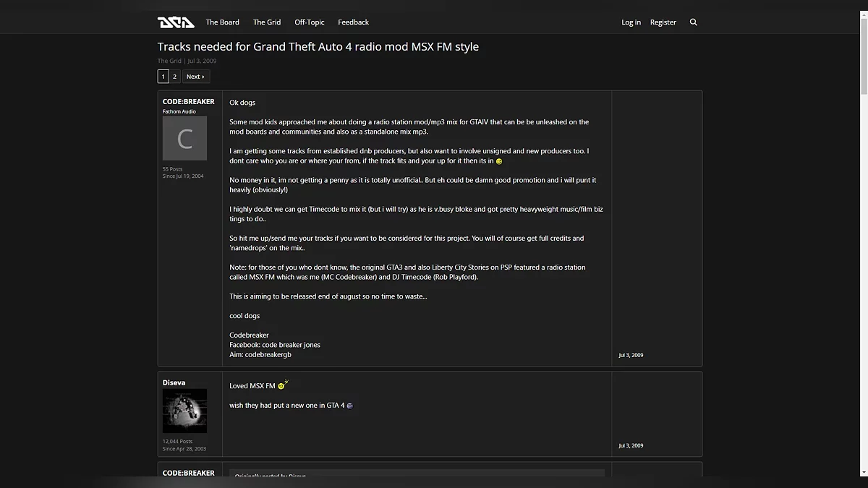The width and height of the screenshot is (868, 488).
Task: Open Diseva's username profile link
Action: 174,382
